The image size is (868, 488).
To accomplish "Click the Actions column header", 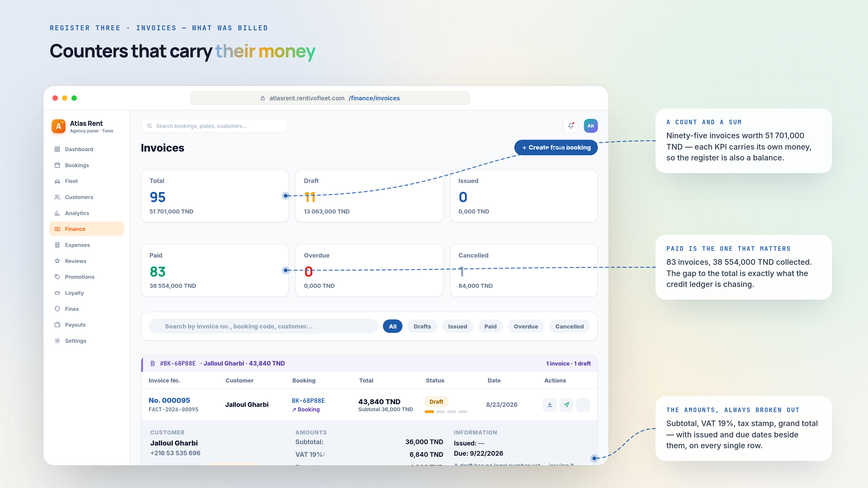I will tap(555, 380).
